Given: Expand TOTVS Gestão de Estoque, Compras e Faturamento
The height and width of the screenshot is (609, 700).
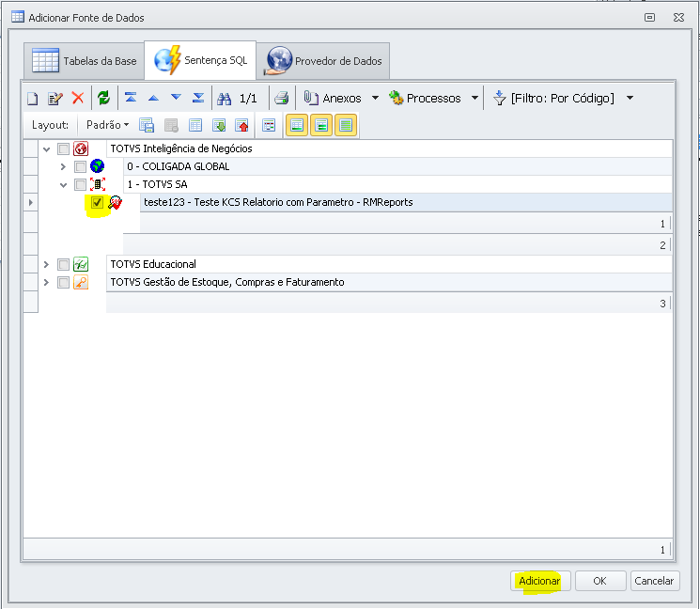Looking at the screenshot, I should [46, 282].
